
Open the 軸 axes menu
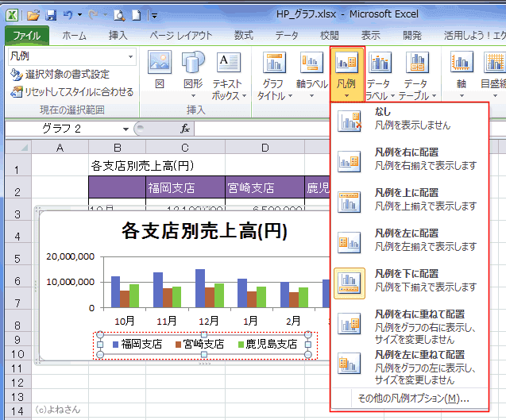pos(462,75)
